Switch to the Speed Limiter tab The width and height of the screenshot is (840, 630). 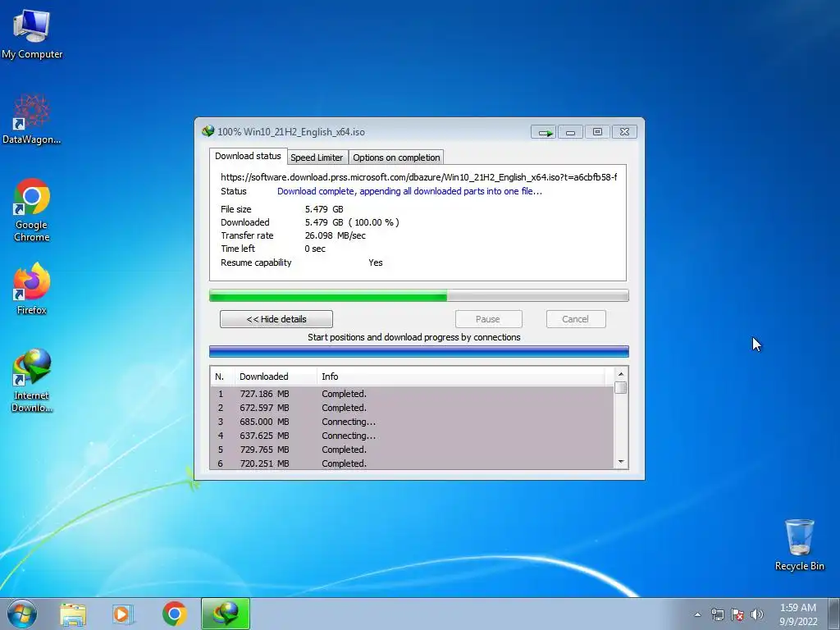click(317, 157)
